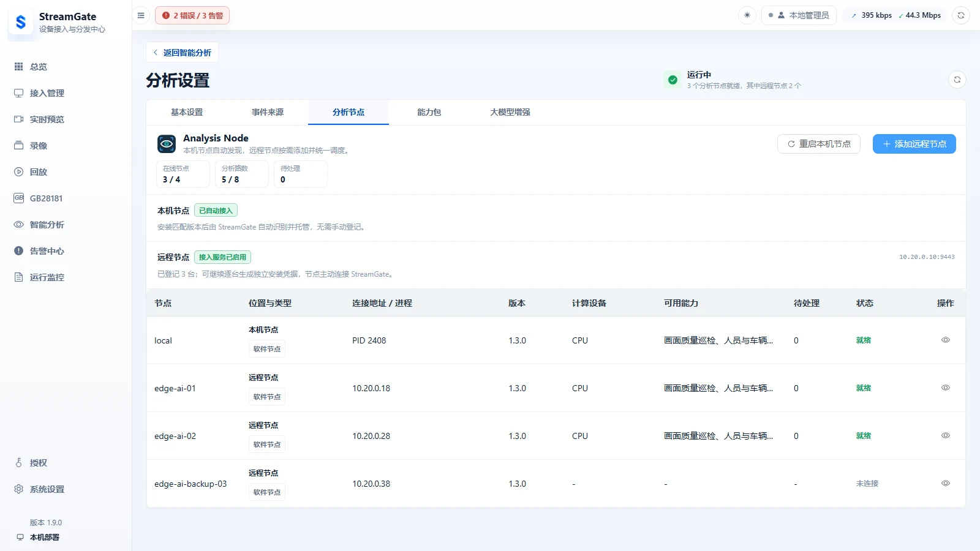The image size is (980, 551).
Task: Go to 实时预览 in the sidebar
Action: [66, 119]
